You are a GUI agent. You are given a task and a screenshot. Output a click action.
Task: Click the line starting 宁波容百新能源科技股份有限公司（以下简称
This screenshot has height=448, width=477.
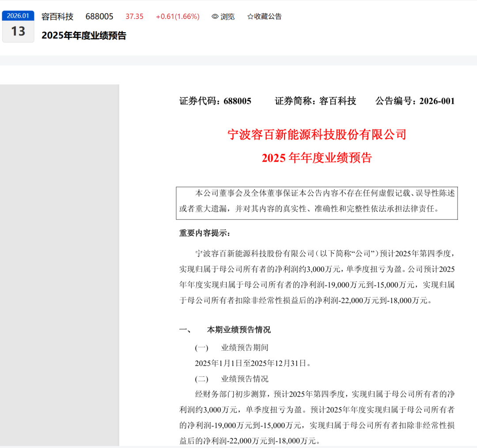325,253
